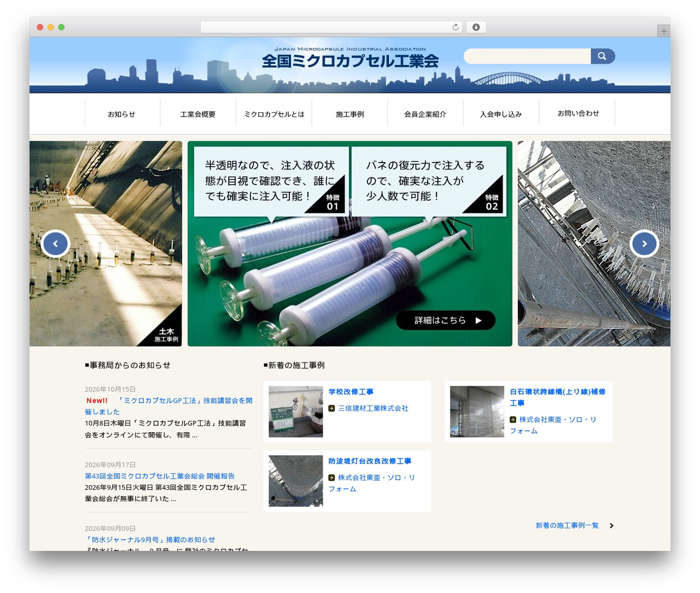The width and height of the screenshot is (700, 593).
Task: Open the ミクロカプセルGP工法 技能講習会 news link
Action: tap(168, 406)
